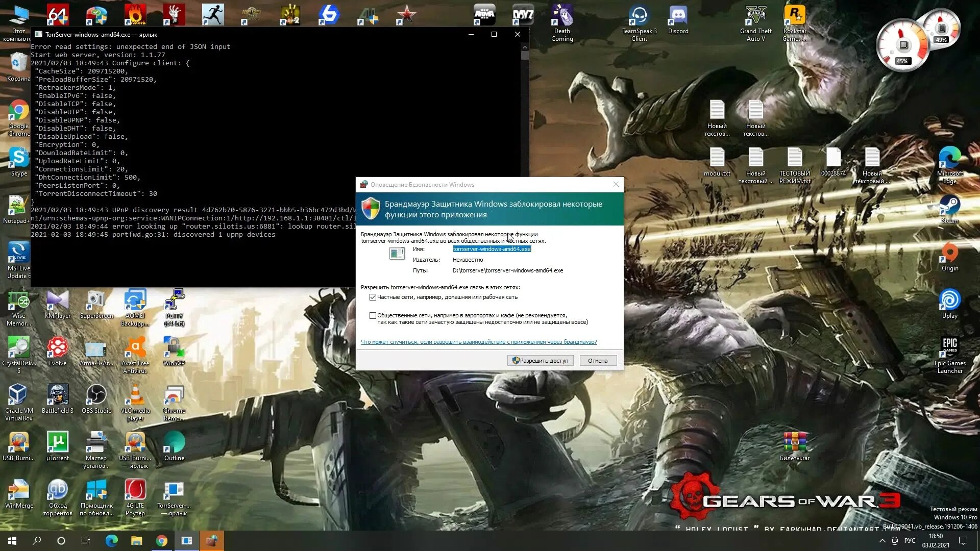Open the firewall risks help link
The height and width of the screenshot is (551, 980).
click(479, 342)
